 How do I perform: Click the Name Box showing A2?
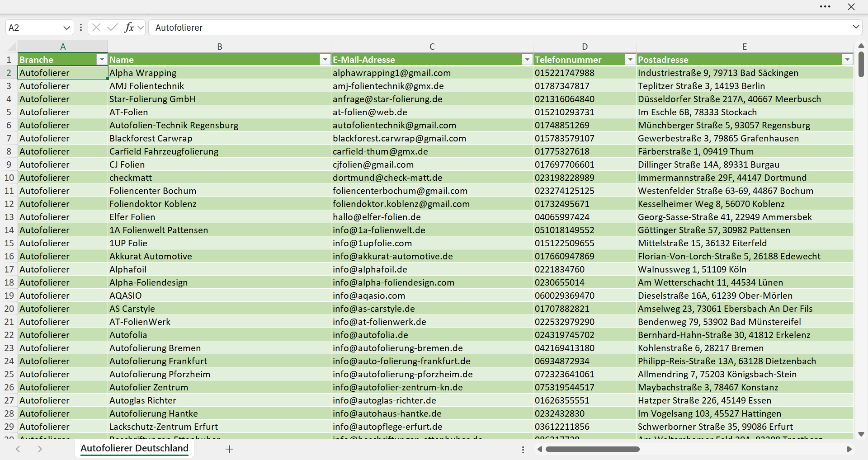point(34,28)
